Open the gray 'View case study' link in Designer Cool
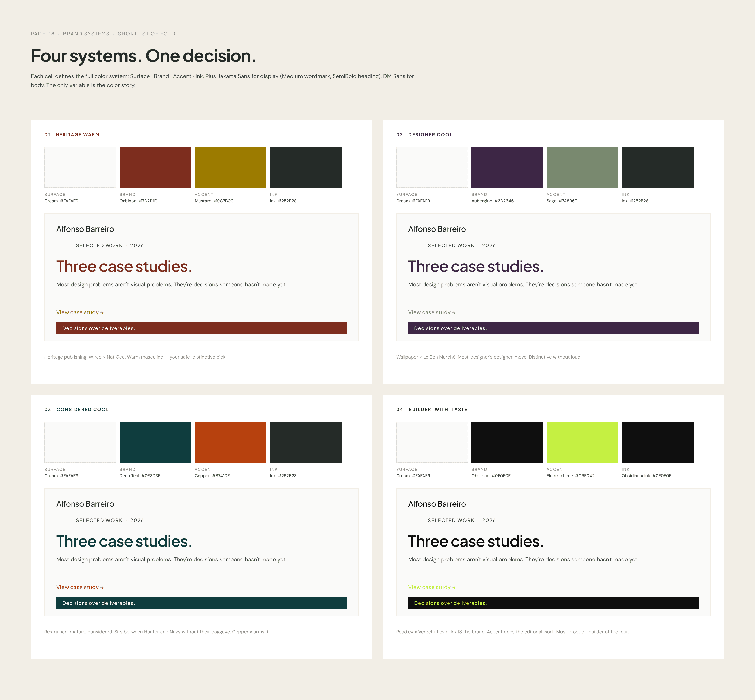This screenshot has height=700, width=755. [x=432, y=312]
